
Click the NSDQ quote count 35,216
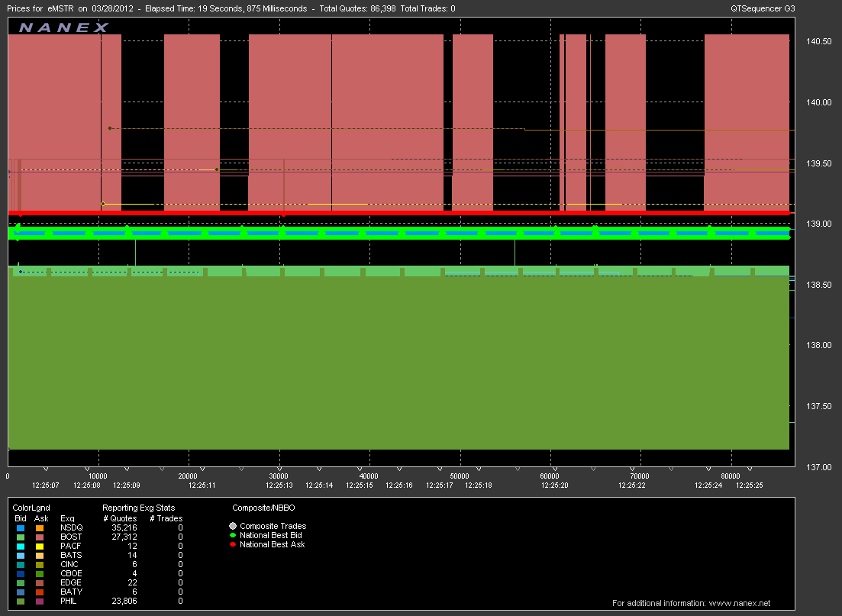pos(124,528)
